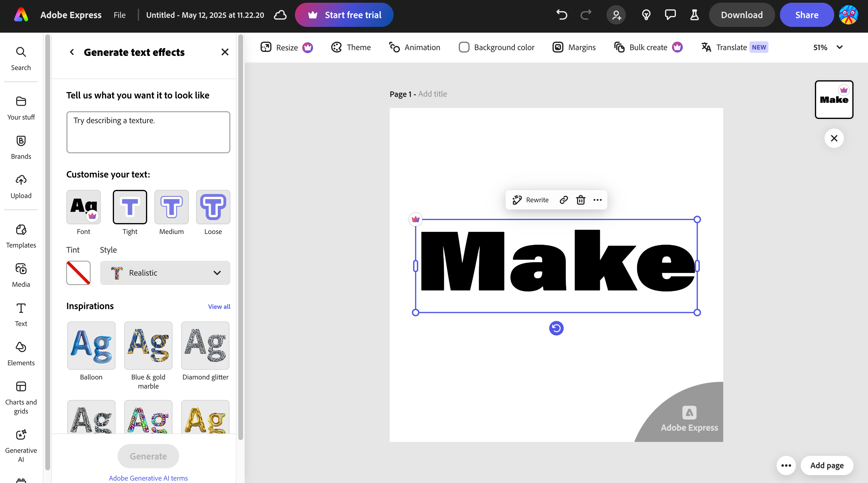Select the Loose text spacing option
Image resolution: width=868 pixels, height=483 pixels.
point(213,207)
